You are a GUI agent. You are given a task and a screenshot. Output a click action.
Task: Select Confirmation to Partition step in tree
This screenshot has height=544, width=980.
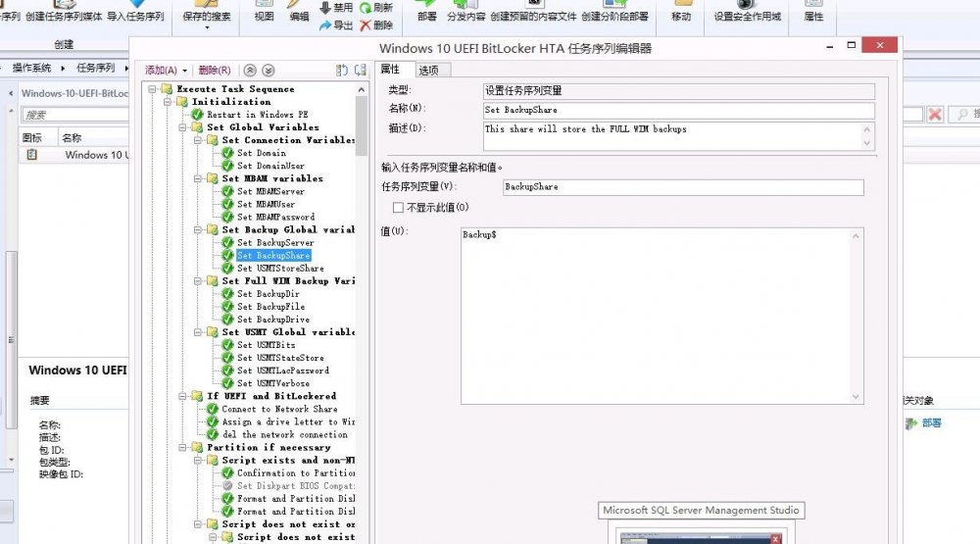[296, 472]
